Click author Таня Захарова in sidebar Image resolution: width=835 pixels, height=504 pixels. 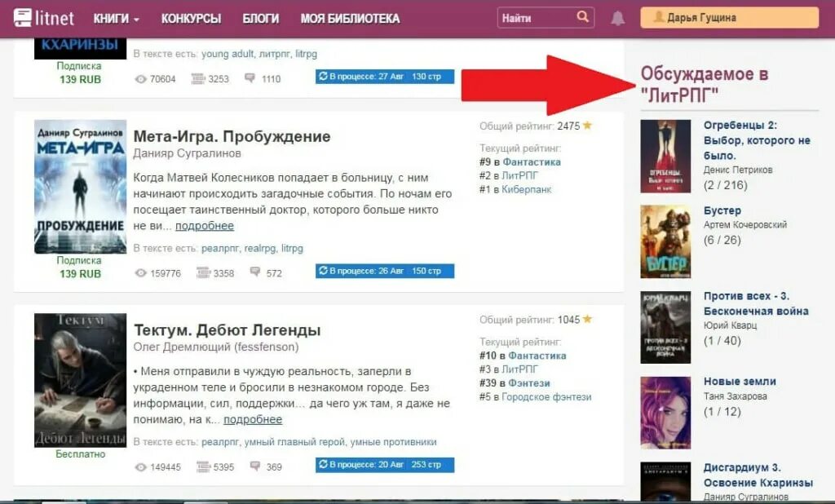click(736, 396)
